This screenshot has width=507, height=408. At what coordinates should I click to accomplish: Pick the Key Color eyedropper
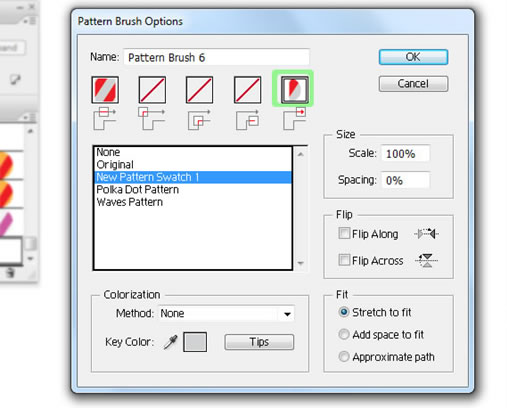coord(170,342)
